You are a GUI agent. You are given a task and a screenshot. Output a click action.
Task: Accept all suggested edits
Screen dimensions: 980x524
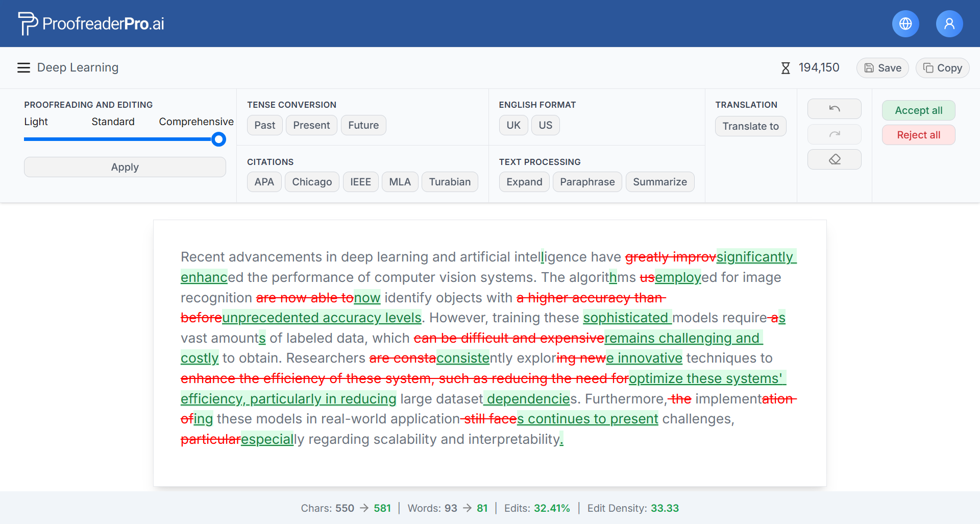tap(918, 110)
